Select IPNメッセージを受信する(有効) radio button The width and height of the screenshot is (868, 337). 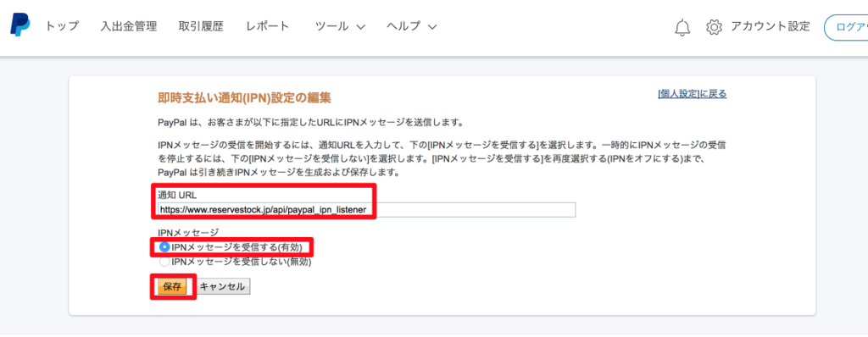(x=164, y=246)
